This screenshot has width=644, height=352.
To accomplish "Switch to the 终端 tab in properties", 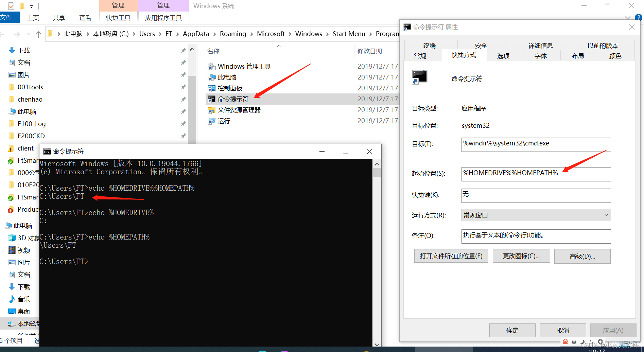I will tap(429, 45).
